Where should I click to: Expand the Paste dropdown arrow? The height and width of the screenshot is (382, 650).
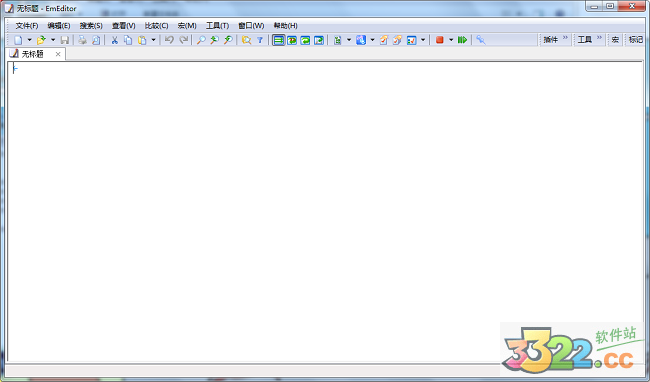pyautogui.click(x=153, y=40)
